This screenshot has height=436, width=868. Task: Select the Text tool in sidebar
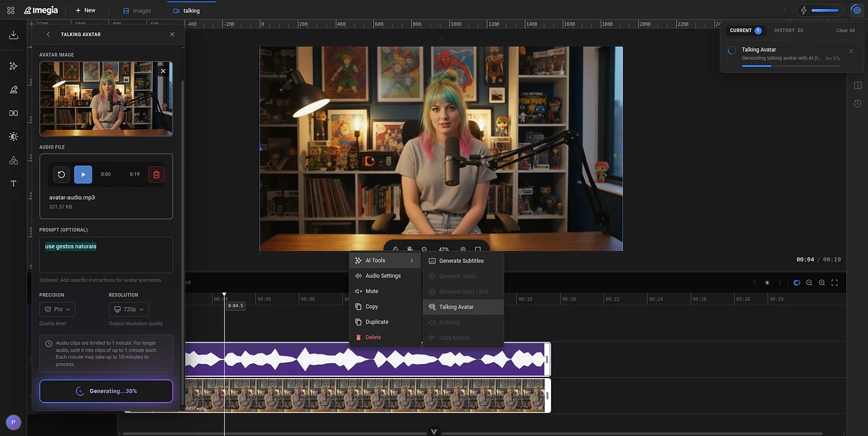tap(14, 184)
